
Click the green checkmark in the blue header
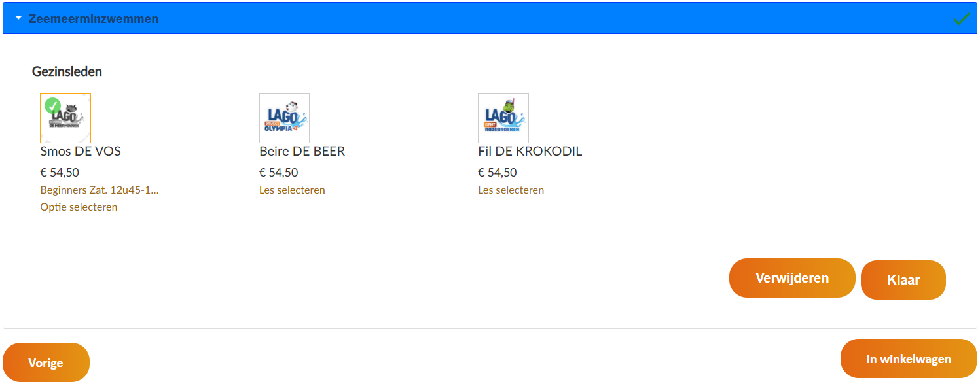click(961, 18)
